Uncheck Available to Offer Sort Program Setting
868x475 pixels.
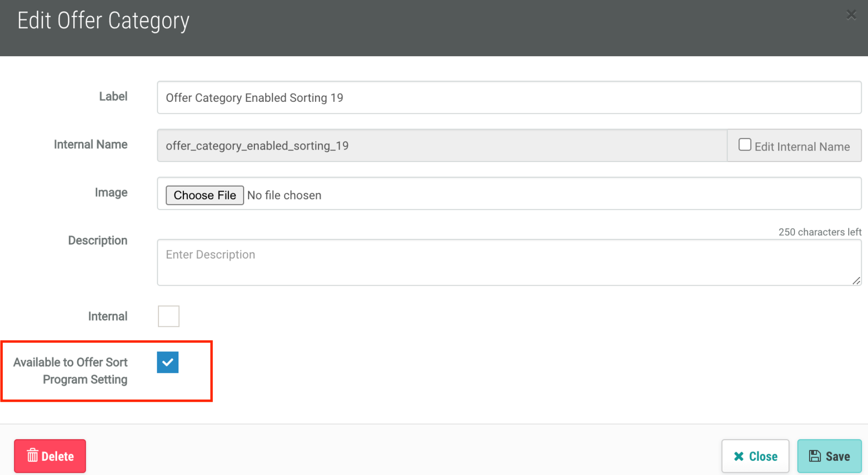pos(168,362)
